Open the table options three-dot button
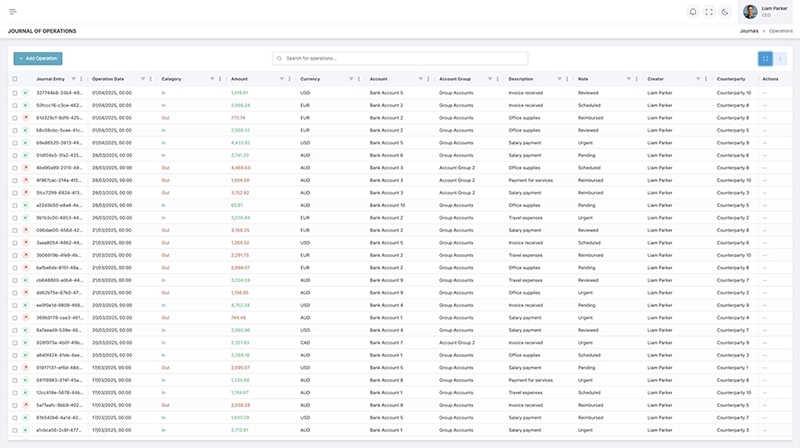 [781, 58]
